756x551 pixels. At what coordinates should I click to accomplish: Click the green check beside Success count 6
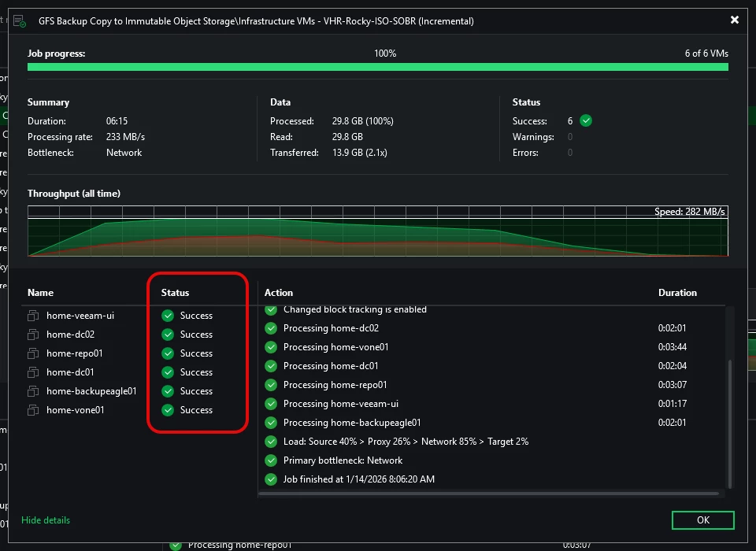tap(586, 120)
